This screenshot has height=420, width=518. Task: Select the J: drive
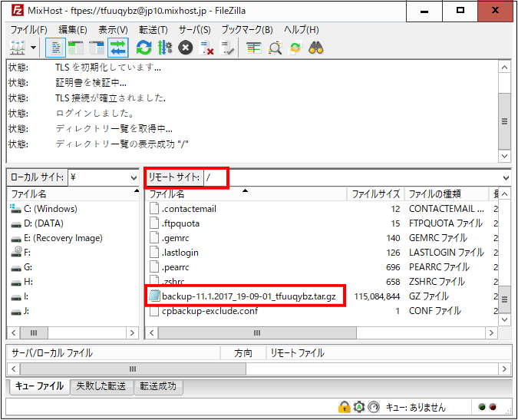point(20,311)
